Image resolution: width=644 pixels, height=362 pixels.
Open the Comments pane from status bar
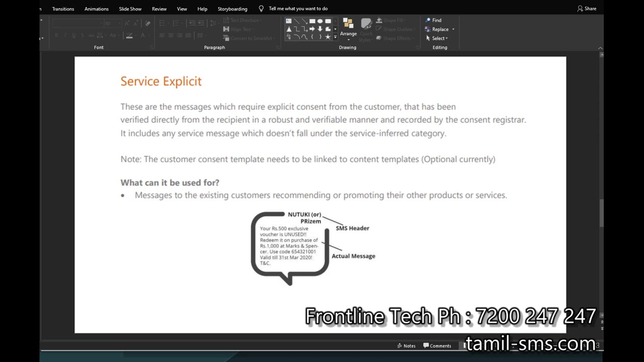pos(437,346)
